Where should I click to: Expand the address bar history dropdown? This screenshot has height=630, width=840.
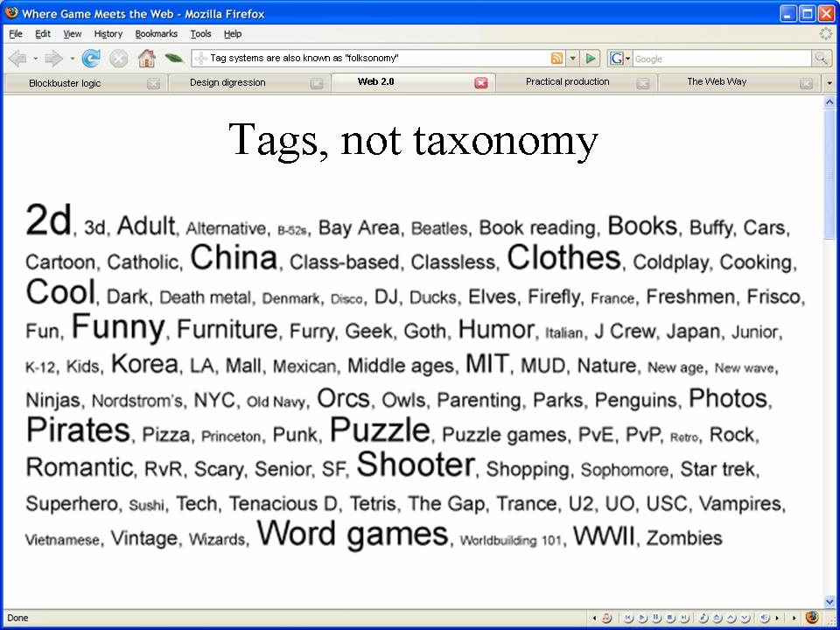pyautogui.click(x=572, y=59)
